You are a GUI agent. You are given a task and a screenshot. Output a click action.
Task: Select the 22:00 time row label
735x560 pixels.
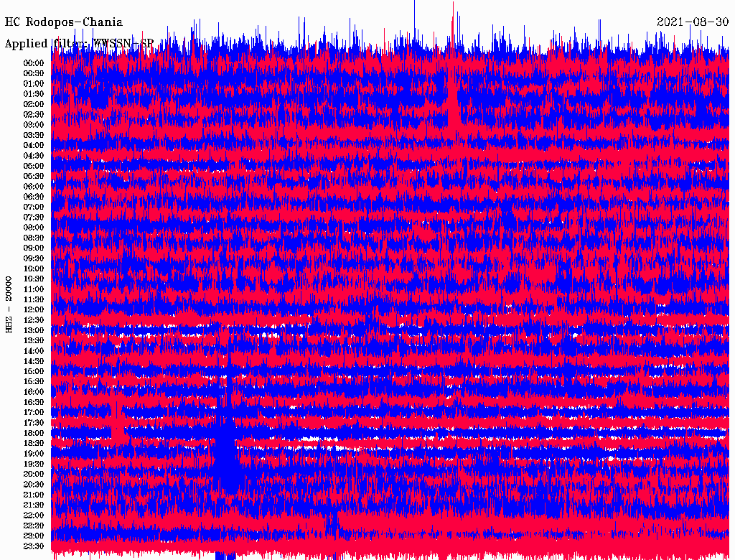click(x=34, y=515)
